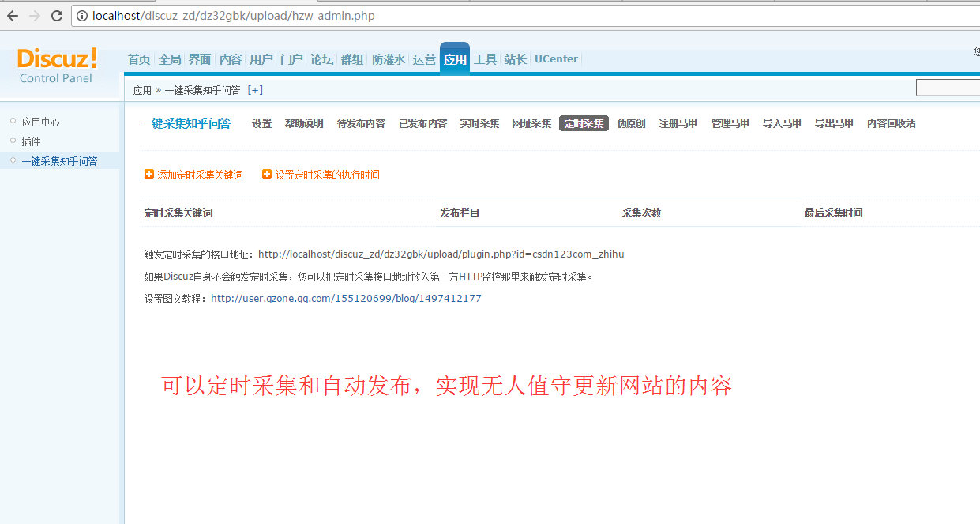Click the 发布栏目 column header
The image size is (980, 524).
coord(460,213)
